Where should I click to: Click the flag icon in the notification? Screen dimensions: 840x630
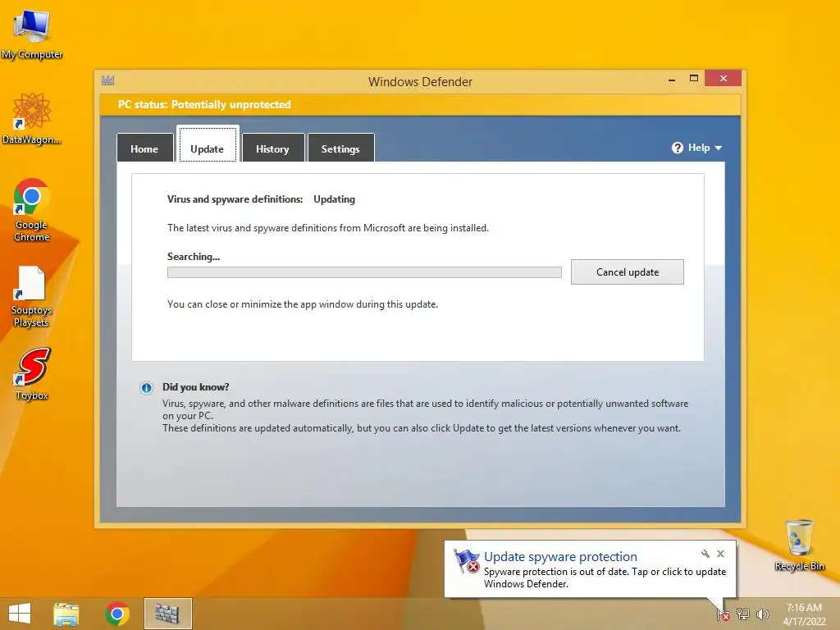[467, 561]
